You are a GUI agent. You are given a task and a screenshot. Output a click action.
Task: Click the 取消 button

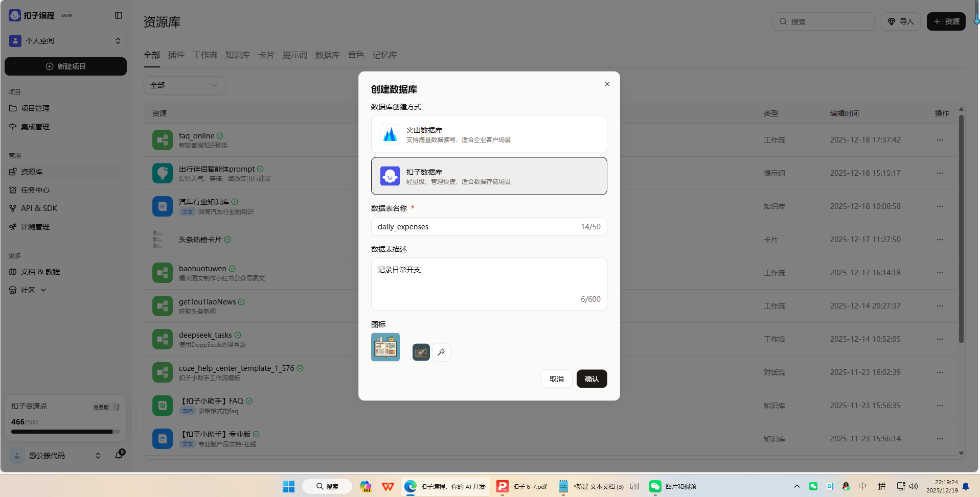coord(557,379)
